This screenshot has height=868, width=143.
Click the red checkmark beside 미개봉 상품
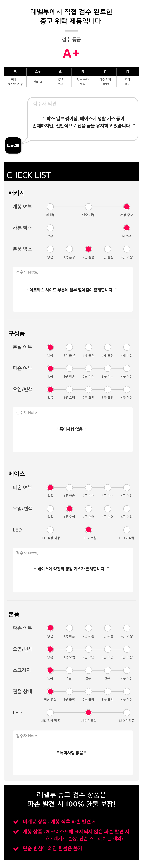tap(15, 822)
